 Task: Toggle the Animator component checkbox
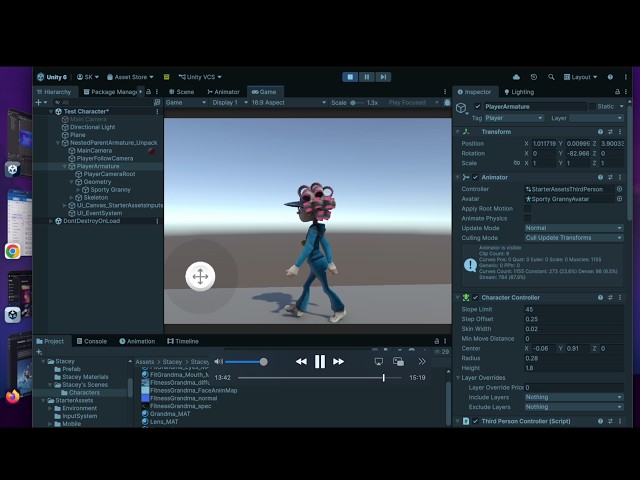[475, 178]
